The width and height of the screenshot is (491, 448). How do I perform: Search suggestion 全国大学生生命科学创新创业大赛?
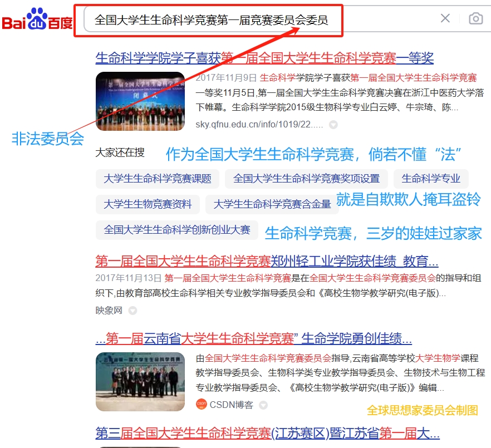(x=177, y=230)
